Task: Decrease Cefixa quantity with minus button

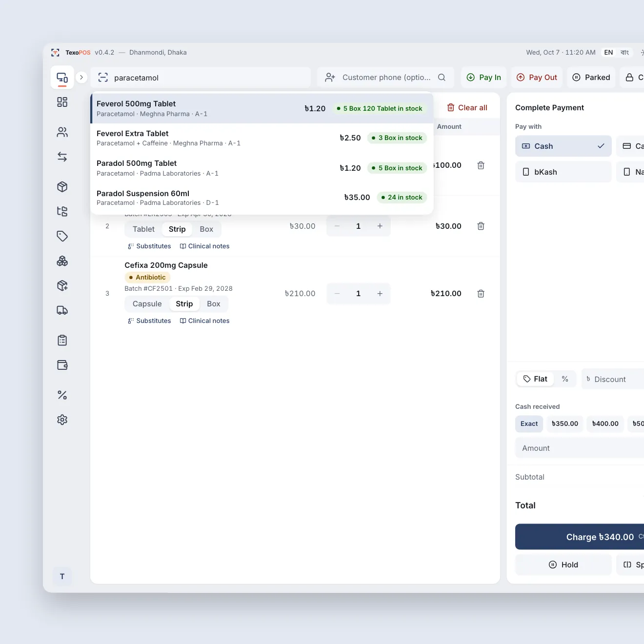Action: (x=337, y=293)
